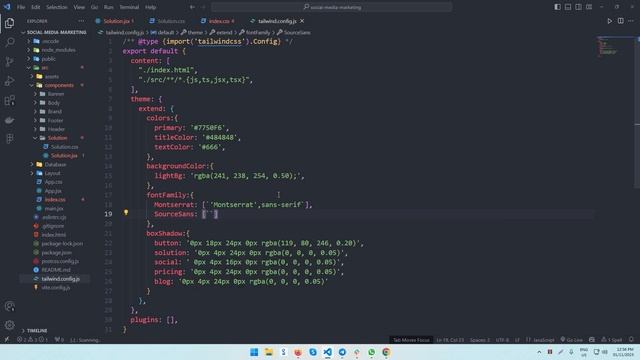
Task: Open the Extensions view
Action: point(9,100)
